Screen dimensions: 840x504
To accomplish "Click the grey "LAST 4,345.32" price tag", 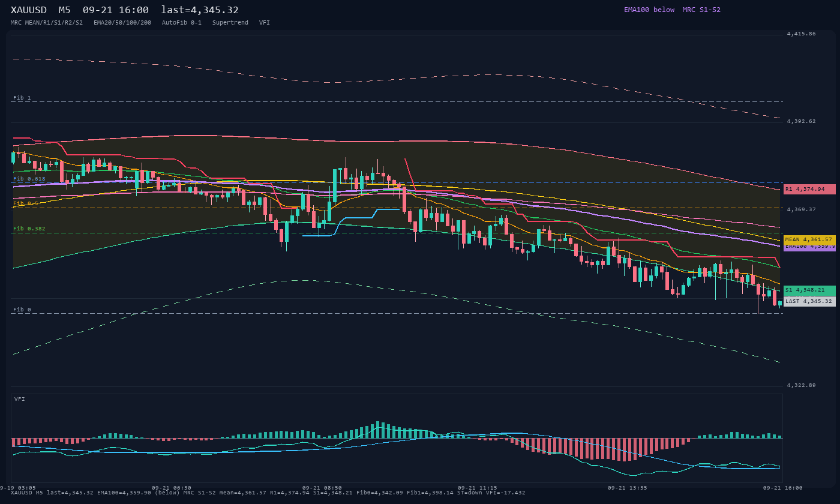I will tap(809, 301).
